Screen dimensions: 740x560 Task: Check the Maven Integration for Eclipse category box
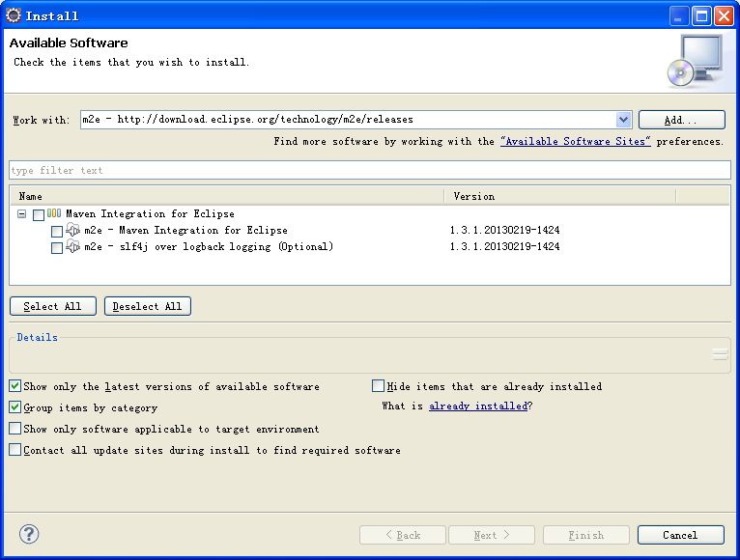(x=39, y=215)
